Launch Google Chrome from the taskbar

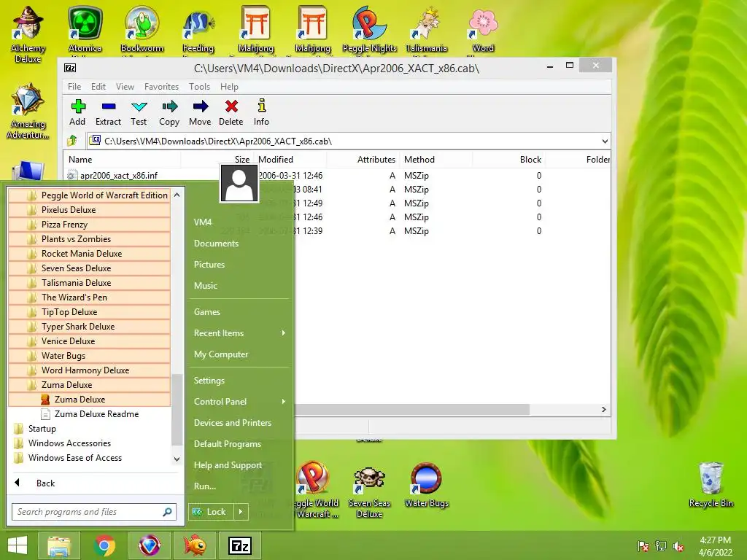point(104,545)
